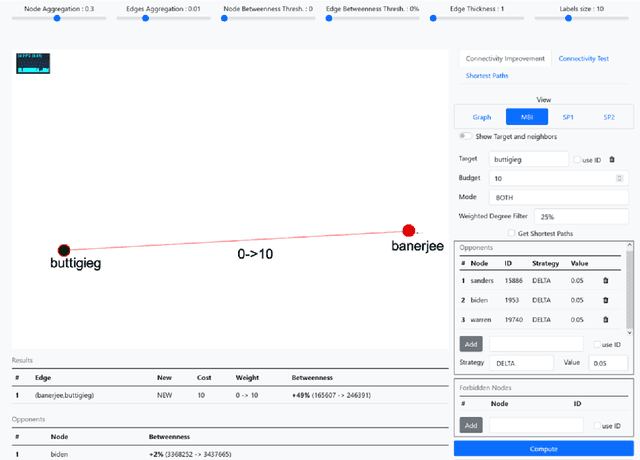Adjust the Node Aggregation slider
This screenshot has height=460, width=640.
click(59, 18)
